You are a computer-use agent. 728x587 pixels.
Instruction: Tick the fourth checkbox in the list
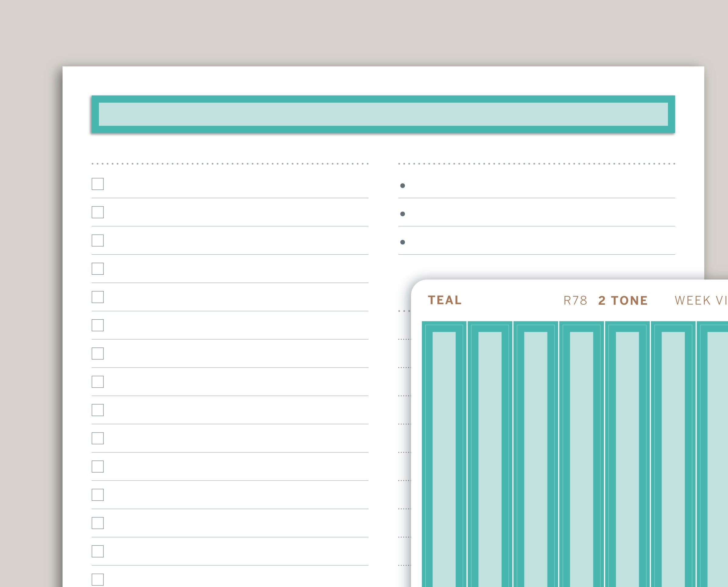98,269
